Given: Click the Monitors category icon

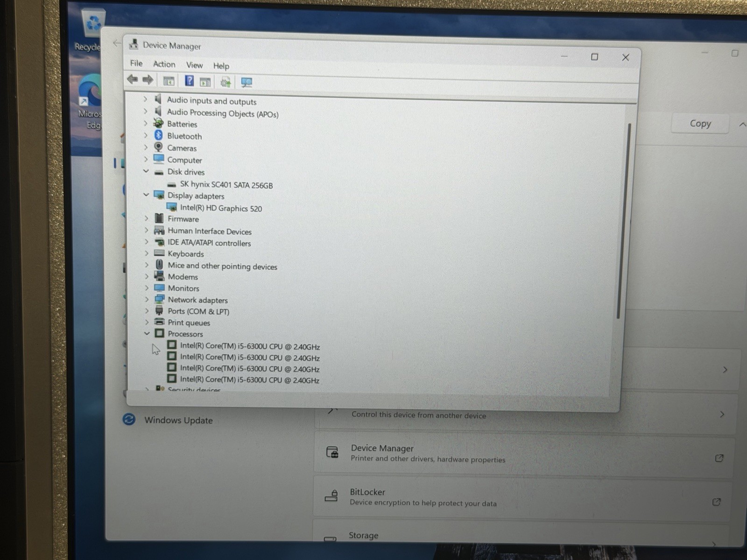Looking at the screenshot, I should [x=159, y=288].
